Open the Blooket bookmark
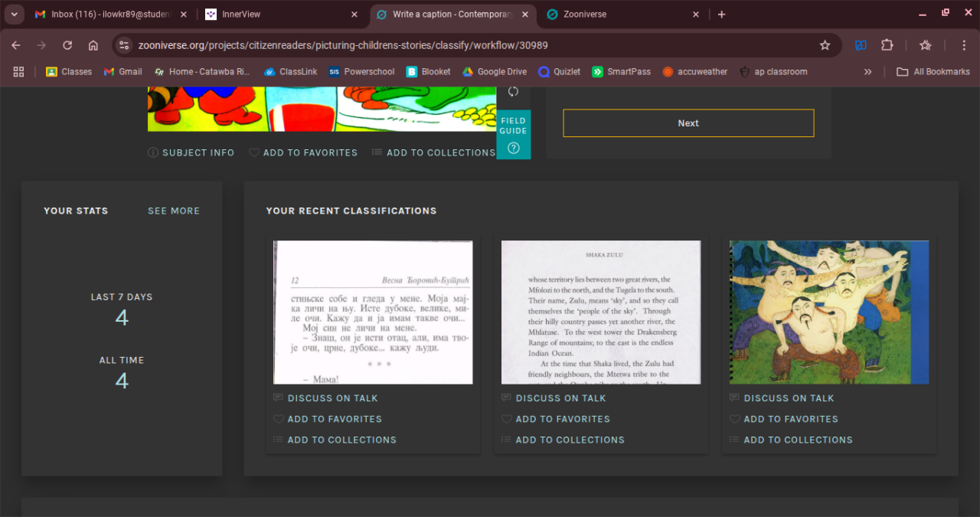 pos(429,71)
